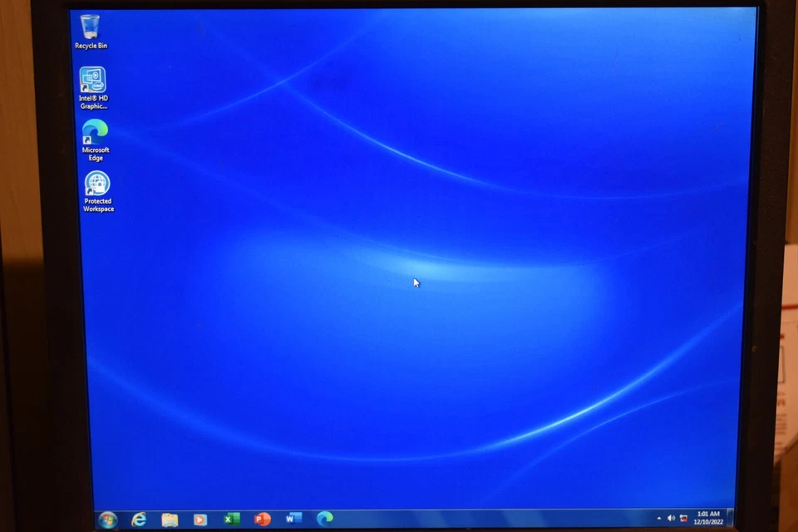Open the volume control from the tray
The width and height of the screenshot is (798, 532).
671,518
